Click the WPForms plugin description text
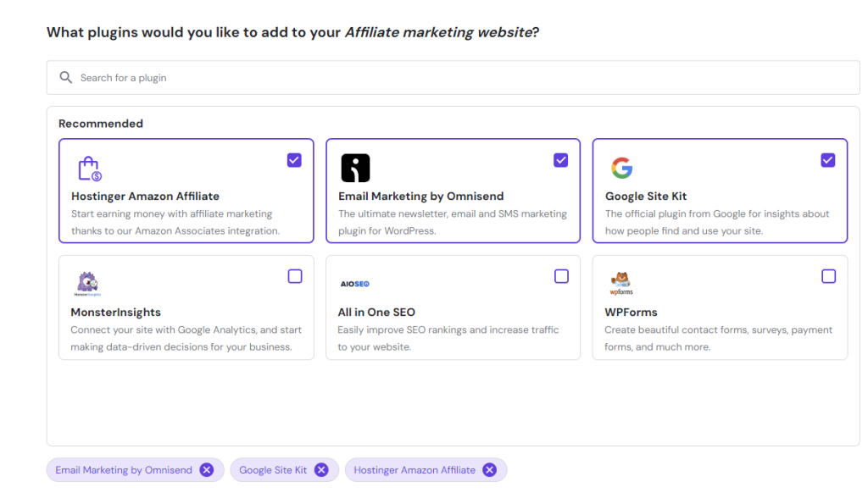This screenshot has height=504, width=868. (718, 338)
